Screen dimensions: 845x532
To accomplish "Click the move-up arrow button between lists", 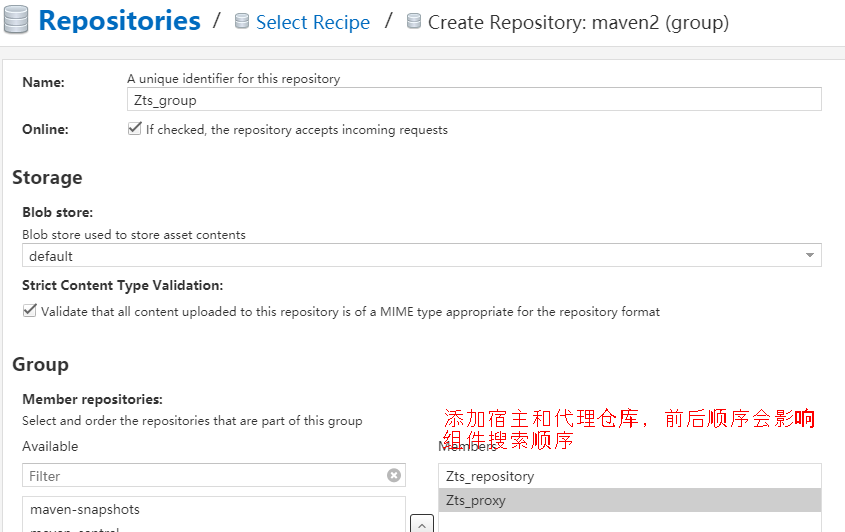I will (x=422, y=524).
